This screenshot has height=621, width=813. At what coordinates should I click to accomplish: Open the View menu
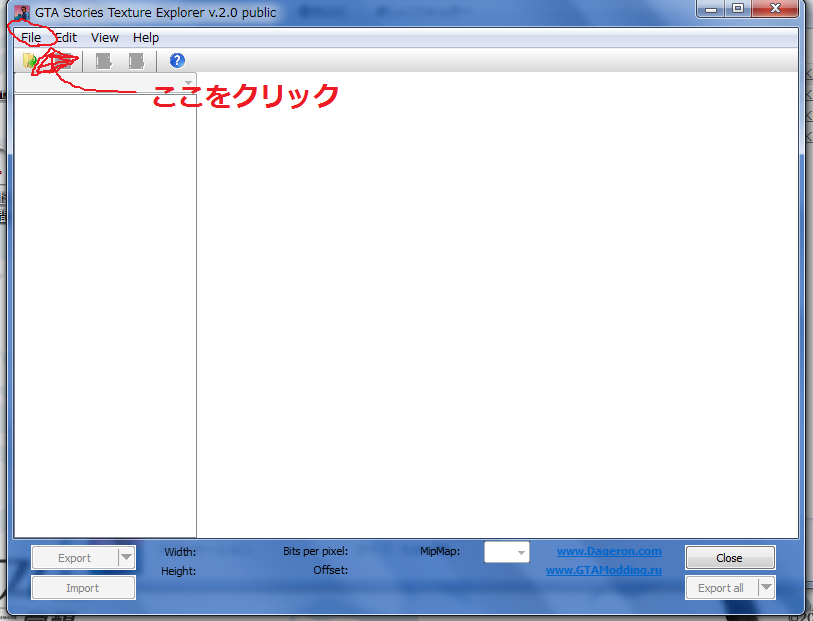click(x=105, y=38)
